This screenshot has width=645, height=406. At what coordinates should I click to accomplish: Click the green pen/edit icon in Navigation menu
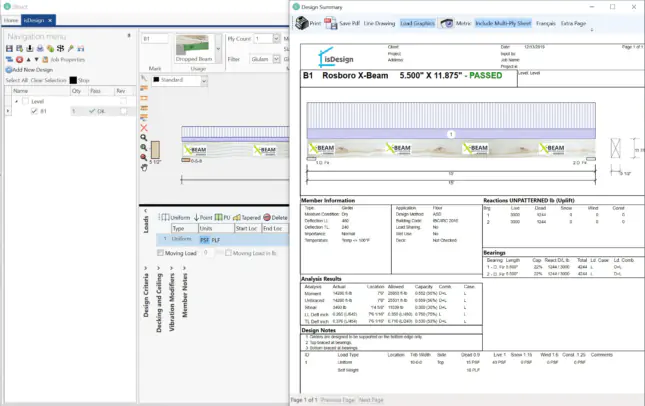[71, 49]
